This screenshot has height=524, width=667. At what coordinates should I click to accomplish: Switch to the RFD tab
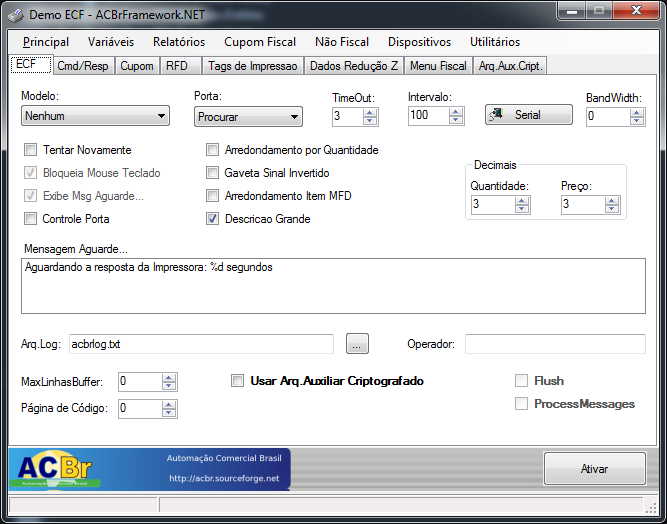tap(180, 66)
